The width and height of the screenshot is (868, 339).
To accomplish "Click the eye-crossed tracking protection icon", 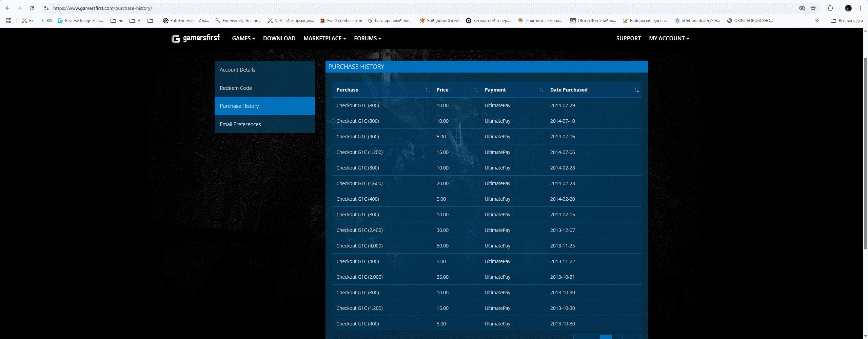I will point(802,8).
